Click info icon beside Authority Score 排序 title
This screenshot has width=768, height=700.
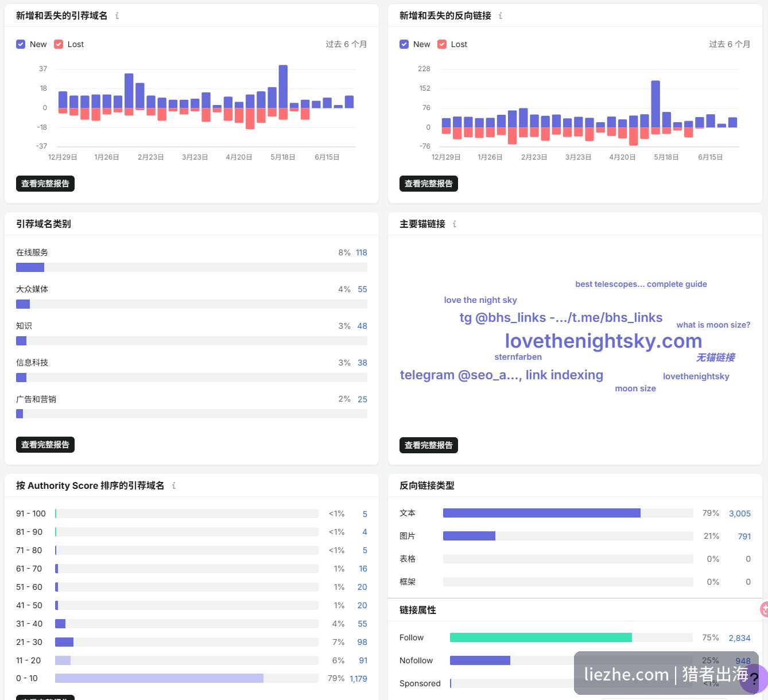pos(174,486)
